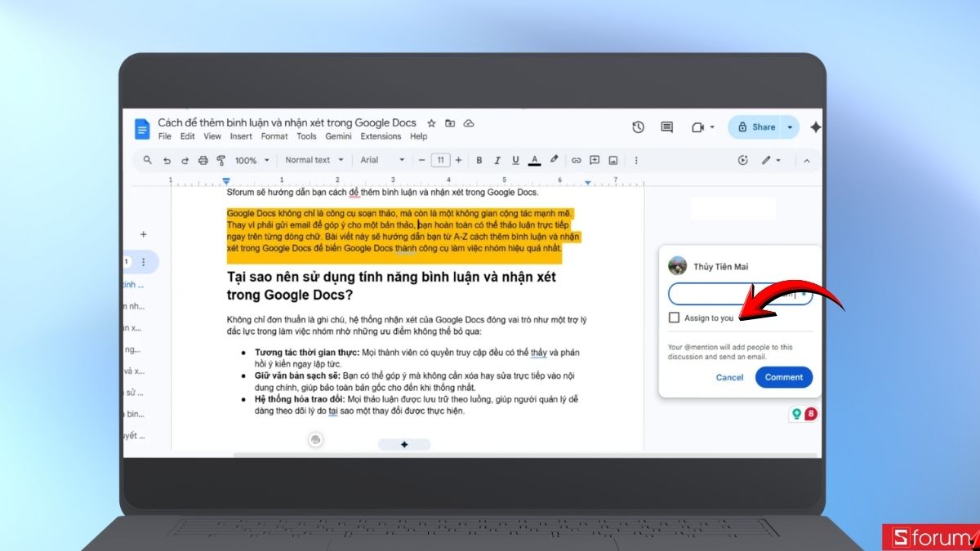Click the Thủy Tiên Mai avatar
980x551 pixels.
pos(678,266)
